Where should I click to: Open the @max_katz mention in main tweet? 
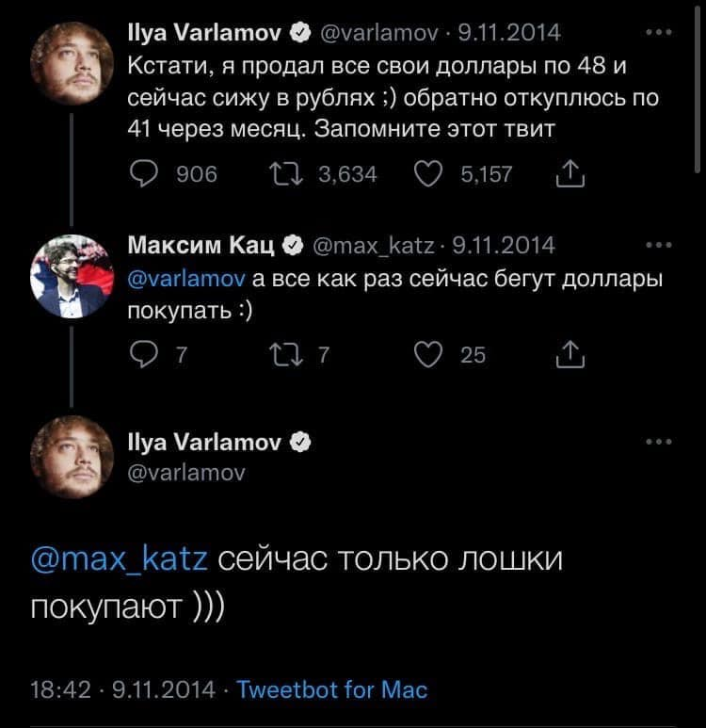(x=120, y=558)
